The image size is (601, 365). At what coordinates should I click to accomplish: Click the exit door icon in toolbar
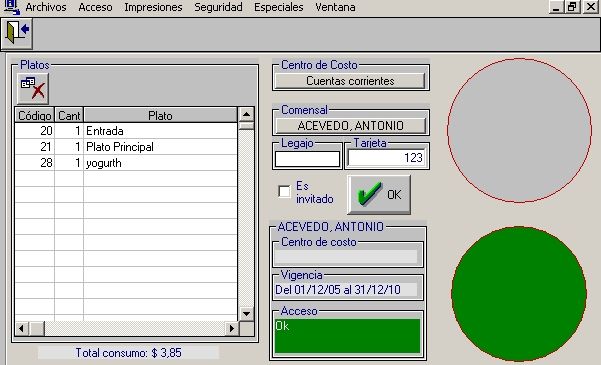click(x=17, y=33)
